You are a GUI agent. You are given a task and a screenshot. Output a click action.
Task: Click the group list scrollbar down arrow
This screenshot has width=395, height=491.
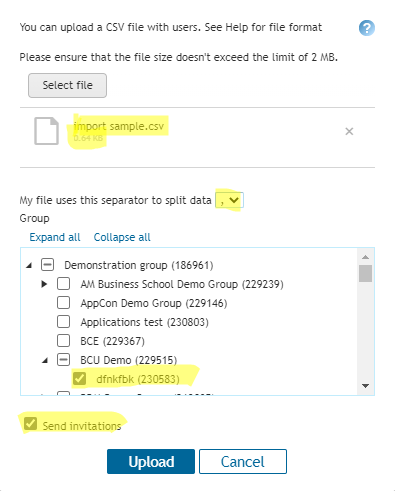pyautogui.click(x=365, y=386)
